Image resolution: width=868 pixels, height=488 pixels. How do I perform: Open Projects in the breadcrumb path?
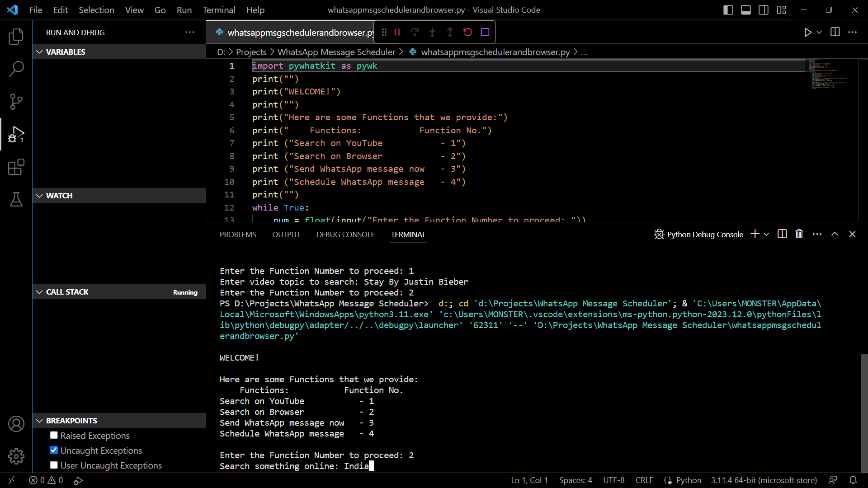[251, 52]
